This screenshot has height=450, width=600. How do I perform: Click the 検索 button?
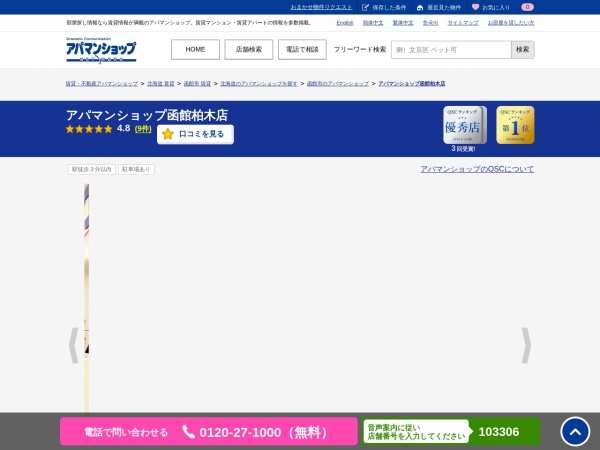[523, 50]
